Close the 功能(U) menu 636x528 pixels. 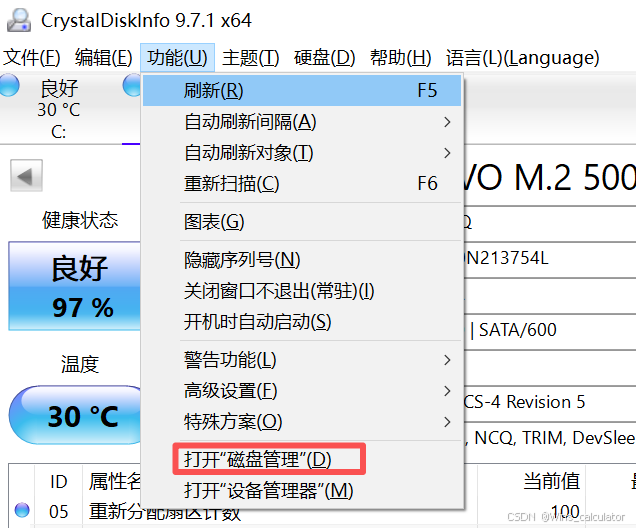point(177,57)
